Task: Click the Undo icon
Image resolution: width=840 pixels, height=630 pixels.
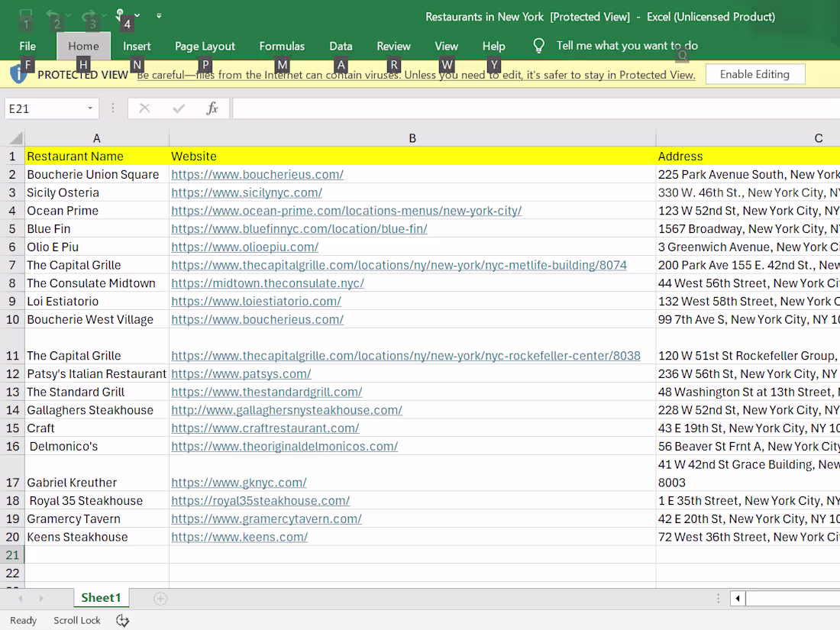Action: click(53, 15)
